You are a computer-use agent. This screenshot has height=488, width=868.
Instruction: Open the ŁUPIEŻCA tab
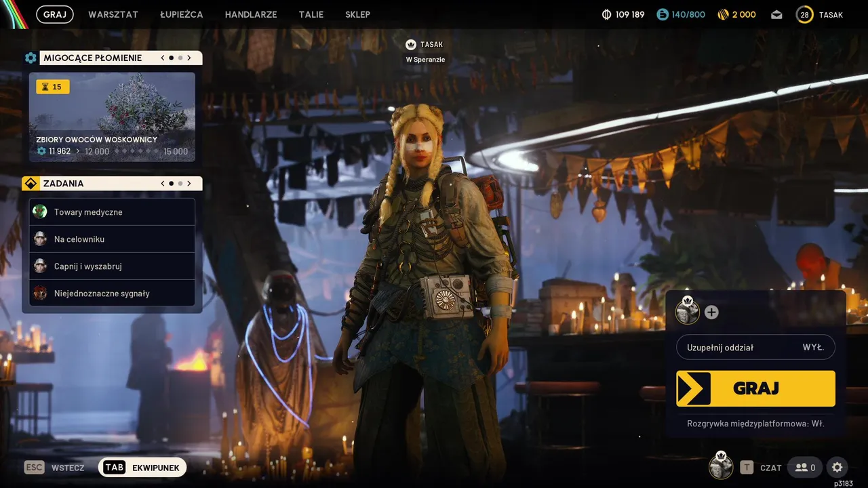(x=181, y=14)
